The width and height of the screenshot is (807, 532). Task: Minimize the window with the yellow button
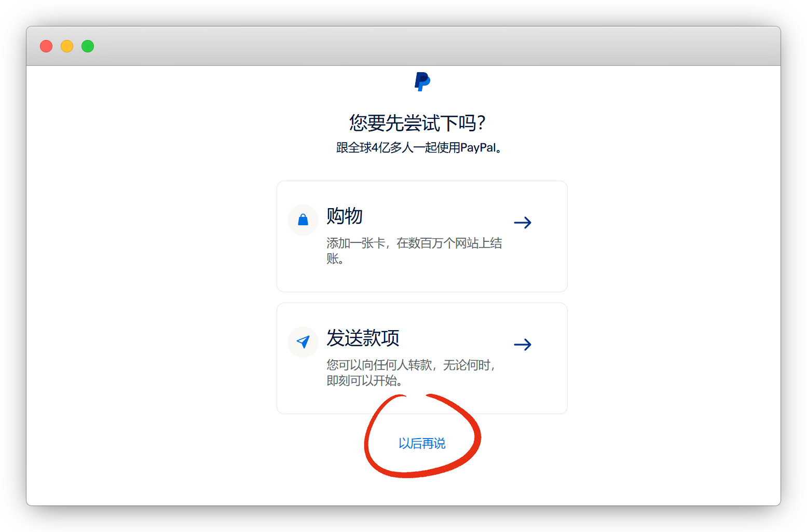coord(67,46)
